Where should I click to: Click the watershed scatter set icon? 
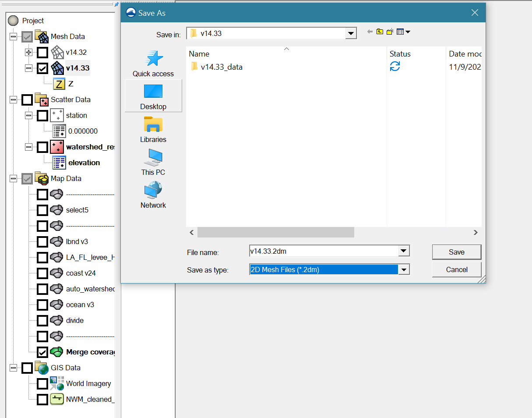(x=57, y=147)
